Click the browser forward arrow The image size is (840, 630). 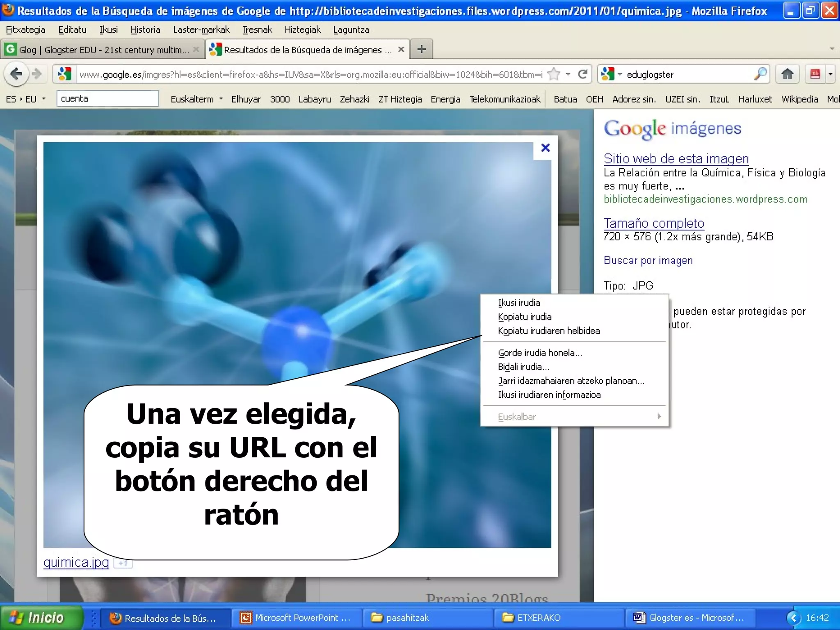pos(37,74)
